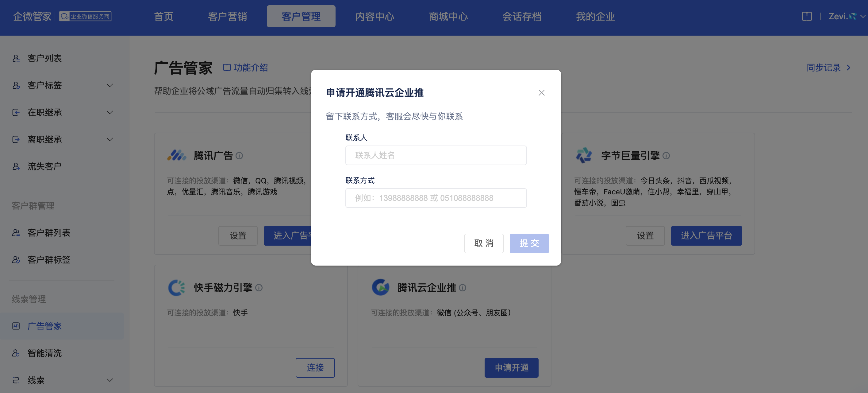Close the 申请开通腾讯云企业推 dialog
This screenshot has width=868, height=393.
(541, 93)
